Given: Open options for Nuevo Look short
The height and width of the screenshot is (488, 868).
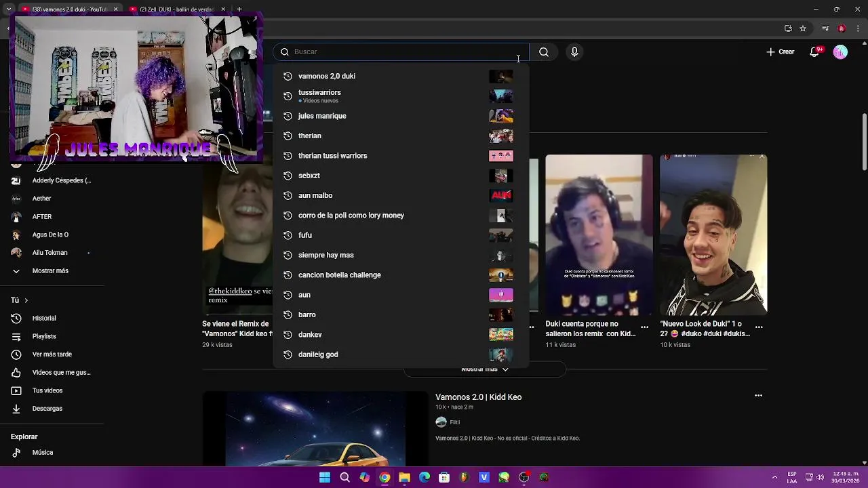Looking at the screenshot, I should click(x=759, y=327).
